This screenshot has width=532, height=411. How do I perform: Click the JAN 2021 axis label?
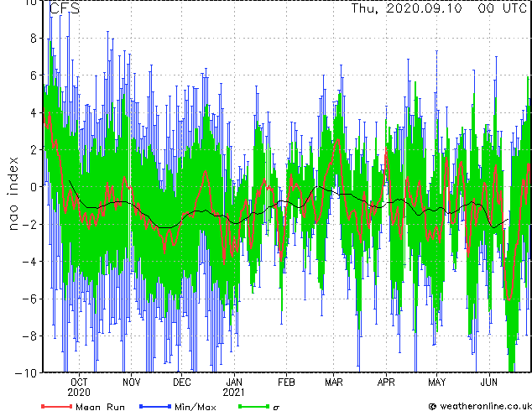click(x=234, y=388)
